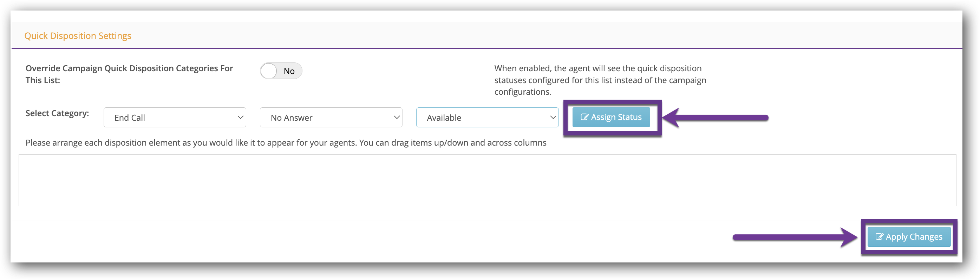Click the purple arrow pointing at Assign Status
This screenshot has height=280, width=980.
point(716,118)
